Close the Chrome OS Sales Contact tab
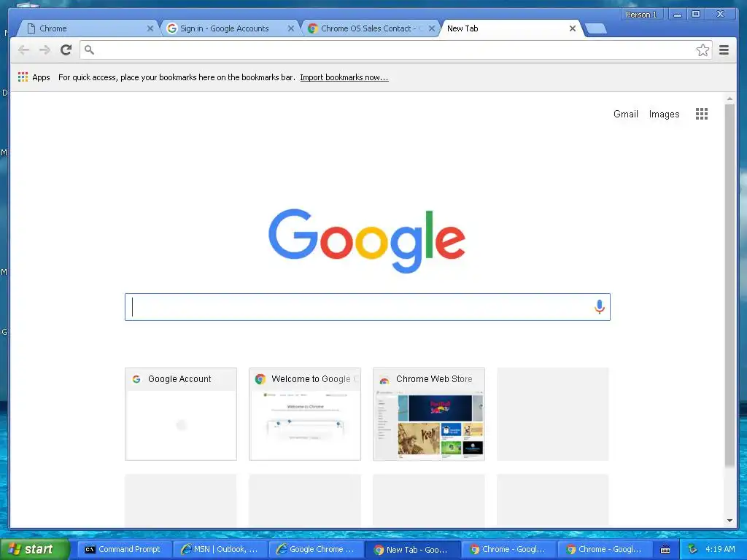 pos(432,28)
